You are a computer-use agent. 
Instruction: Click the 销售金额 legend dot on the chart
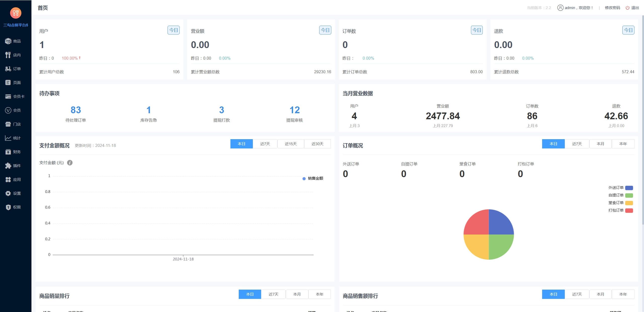tap(304, 178)
